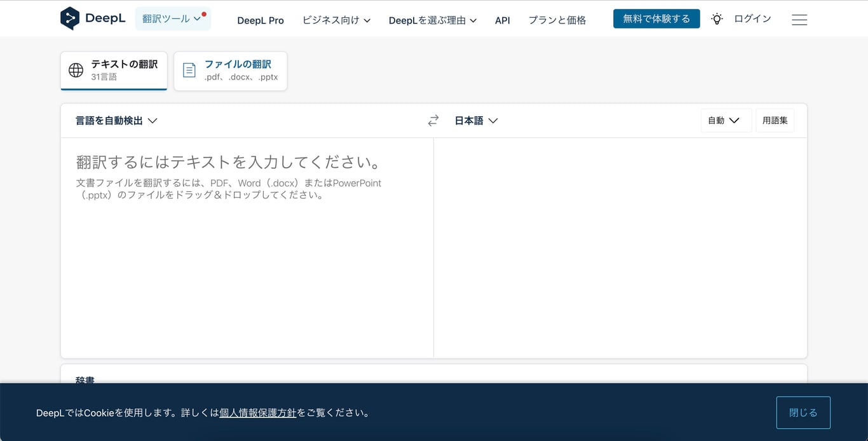Close the cookie banner with 閉じる
The image size is (868, 441).
coord(803,412)
